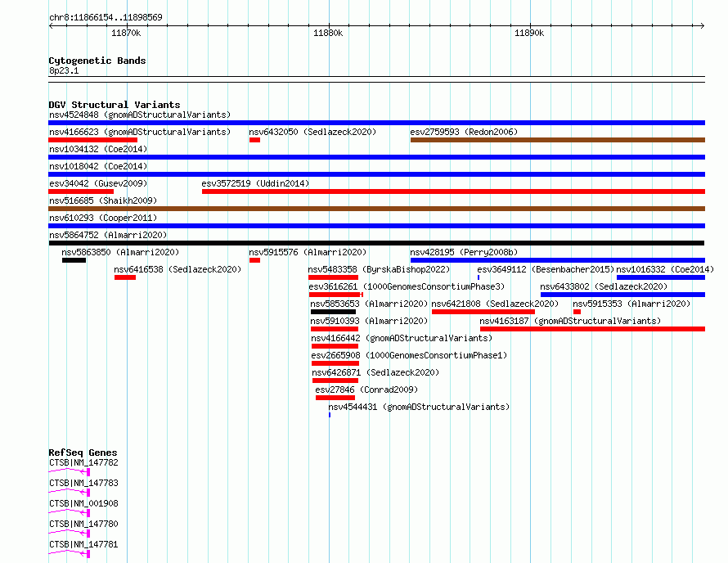Open nsv6426871 (Sedlazeck2020) variant

pos(375,372)
